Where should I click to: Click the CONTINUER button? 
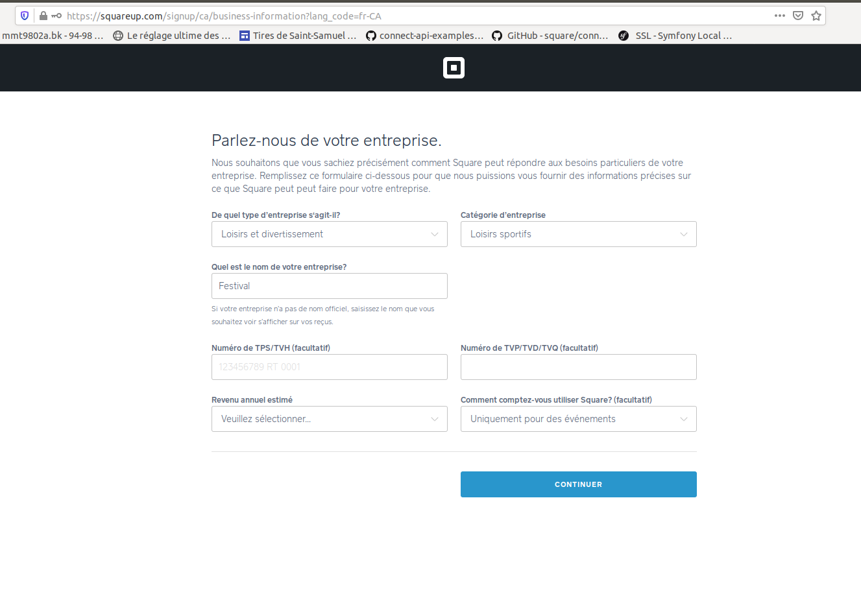[579, 484]
